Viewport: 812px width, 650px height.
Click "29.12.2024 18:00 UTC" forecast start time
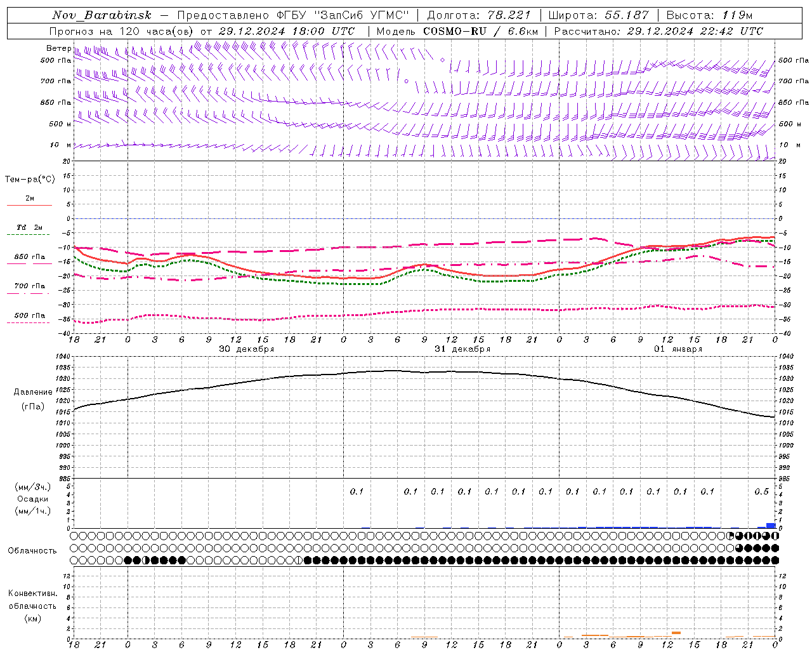click(x=287, y=31)
